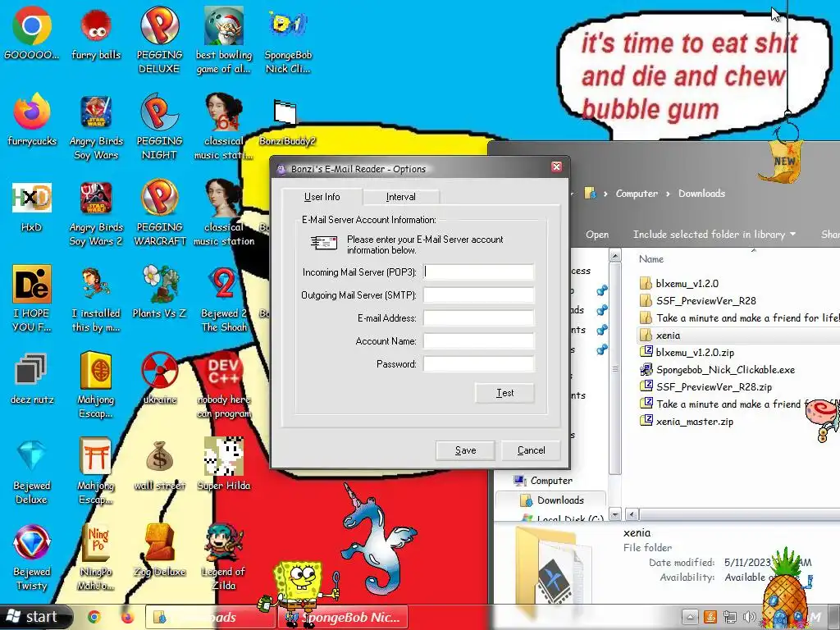Save the e-mail reader options

(465, 450)
